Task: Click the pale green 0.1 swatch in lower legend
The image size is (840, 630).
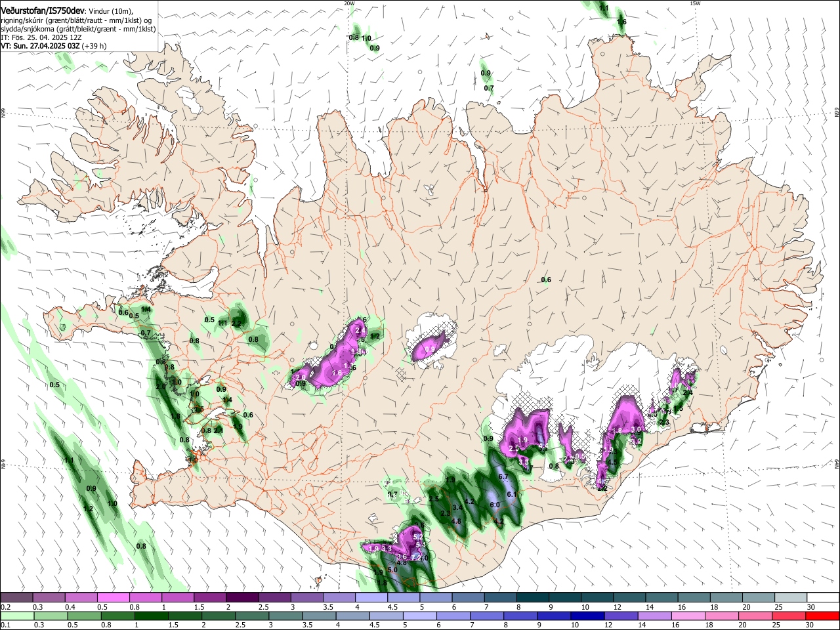Action: point(17,616)
